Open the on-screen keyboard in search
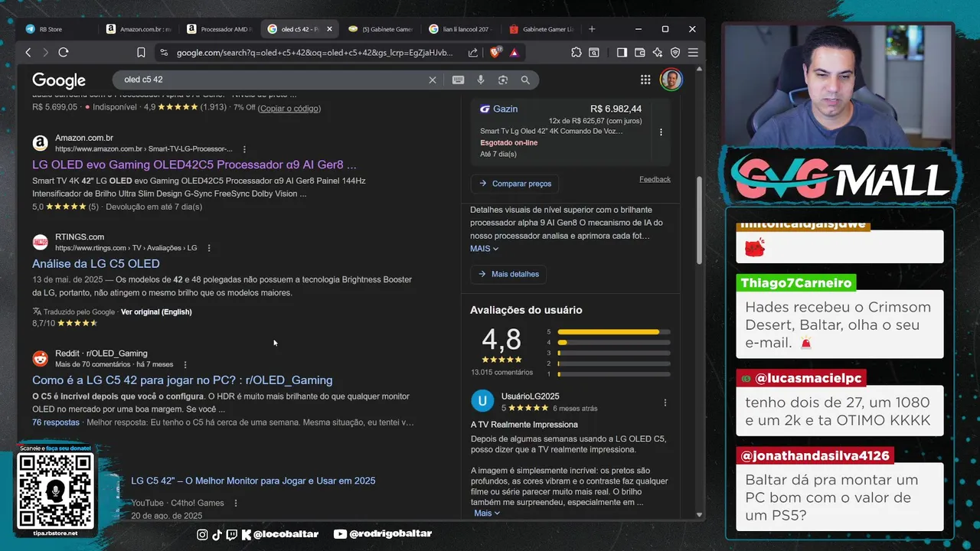Viewport: 980px width, 551px height. click(x=458, y=80)
